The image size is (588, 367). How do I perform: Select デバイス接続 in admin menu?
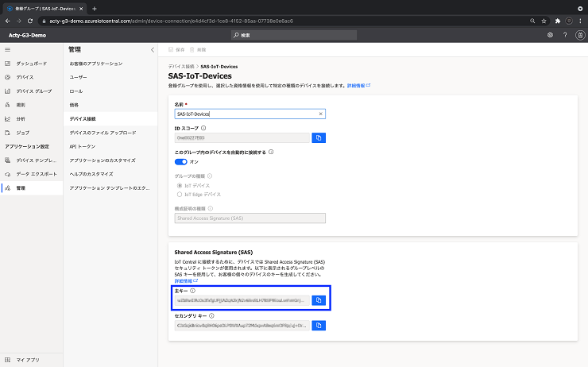click(x=110, y=119)
